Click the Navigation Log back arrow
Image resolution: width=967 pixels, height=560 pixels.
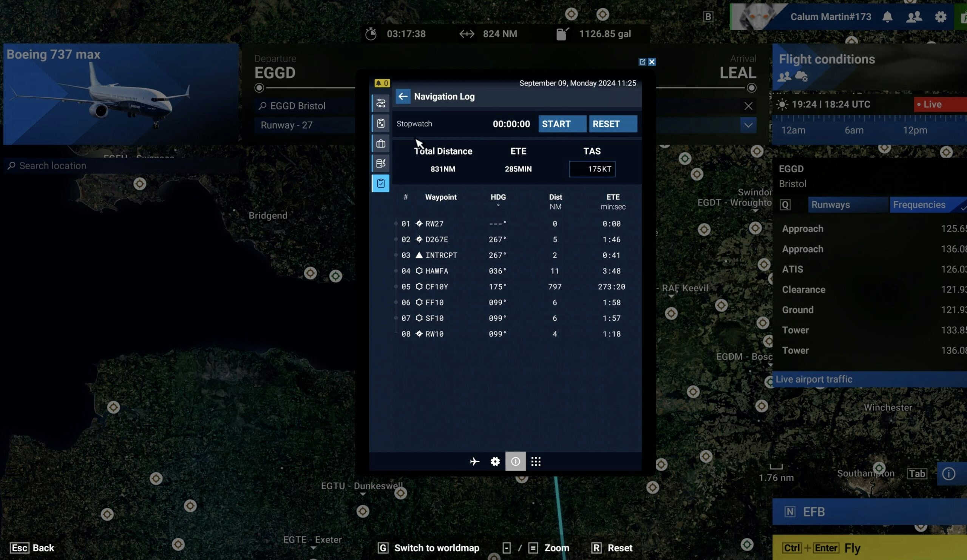pyautogui.click(x=403, y=97)
